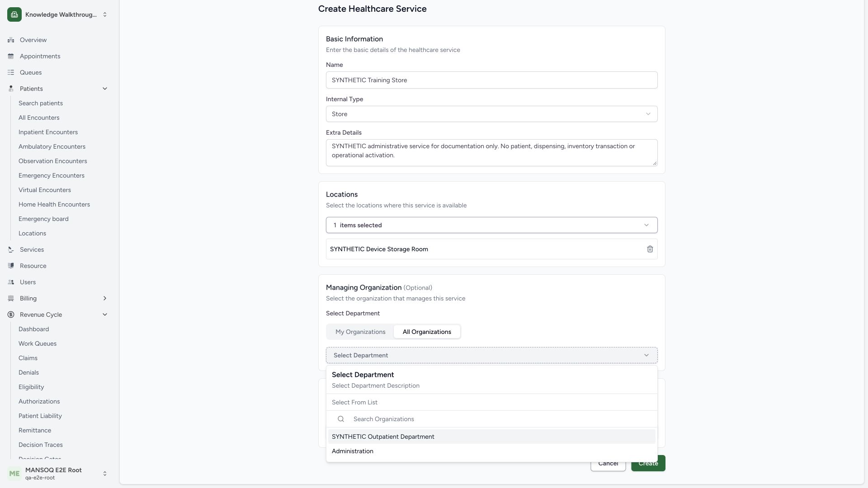
Task: Collapse the Revenue Cycle chevron
Action: [x=105, y=314]
